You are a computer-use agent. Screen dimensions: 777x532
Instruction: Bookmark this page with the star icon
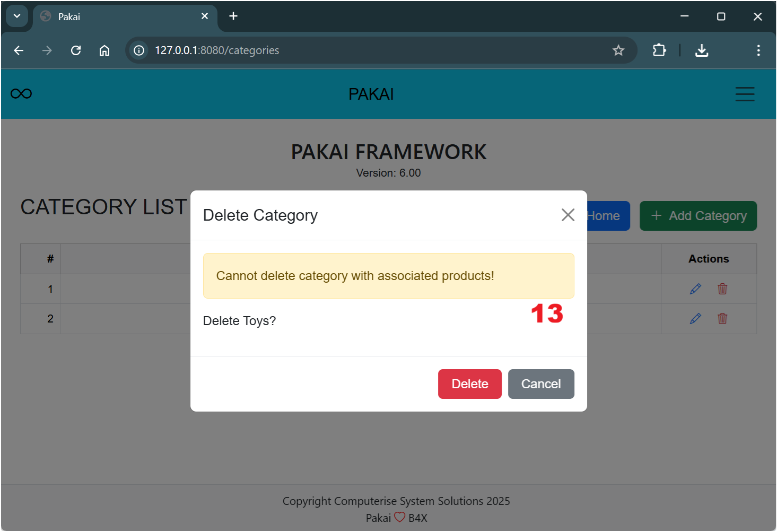point(618,50)
